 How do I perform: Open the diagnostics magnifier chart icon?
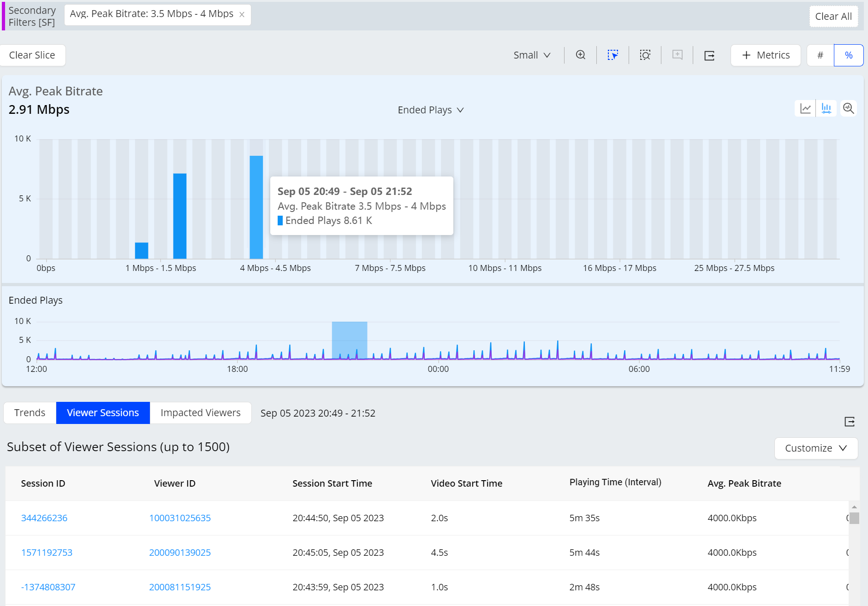[848, 109]
